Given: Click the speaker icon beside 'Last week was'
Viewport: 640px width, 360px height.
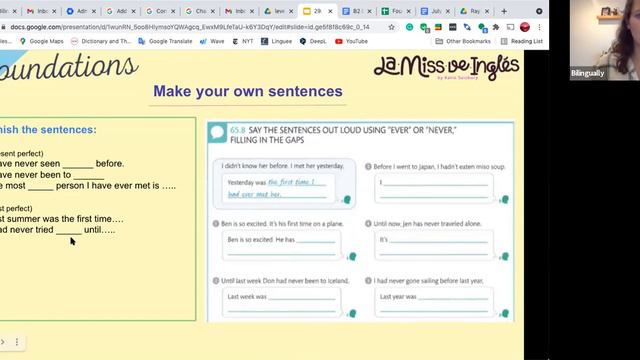Looking at the screenshot, I should (x=352, y=313).
